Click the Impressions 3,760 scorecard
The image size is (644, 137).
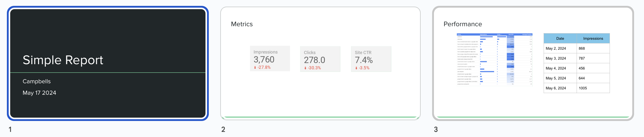(270, 59)
